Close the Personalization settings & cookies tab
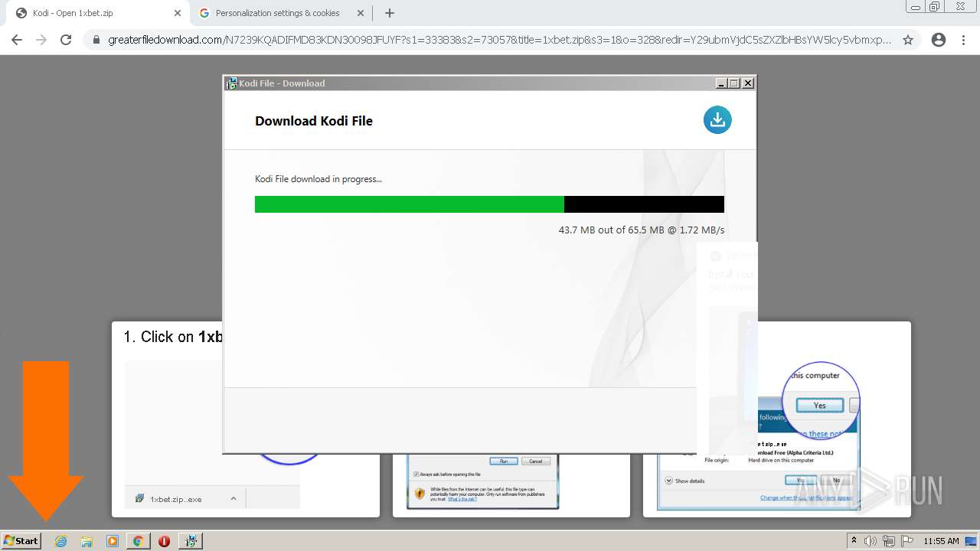 pyautogui.click(x=360, y=13)
